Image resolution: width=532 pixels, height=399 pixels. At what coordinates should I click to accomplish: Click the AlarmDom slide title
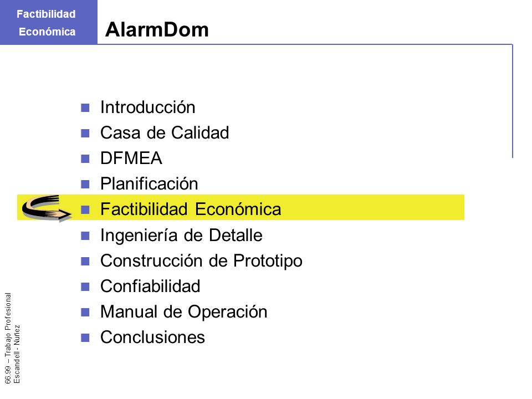pyautogui.click(x=157, y=29)
